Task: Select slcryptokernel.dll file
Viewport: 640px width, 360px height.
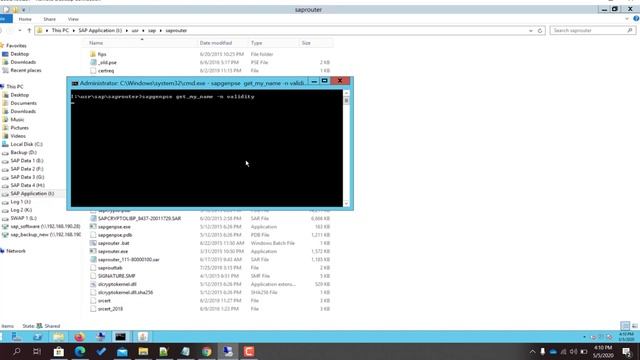Action: [117, 284]
